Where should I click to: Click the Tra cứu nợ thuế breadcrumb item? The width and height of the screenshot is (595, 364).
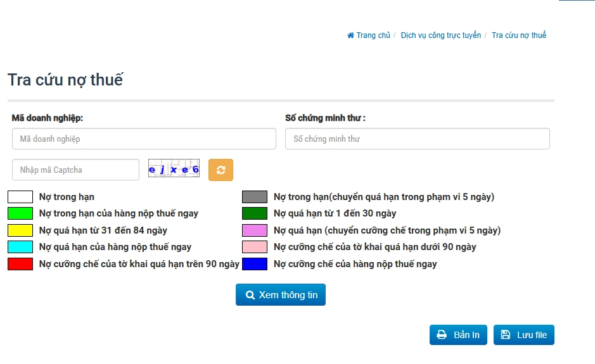click(518, 35)
